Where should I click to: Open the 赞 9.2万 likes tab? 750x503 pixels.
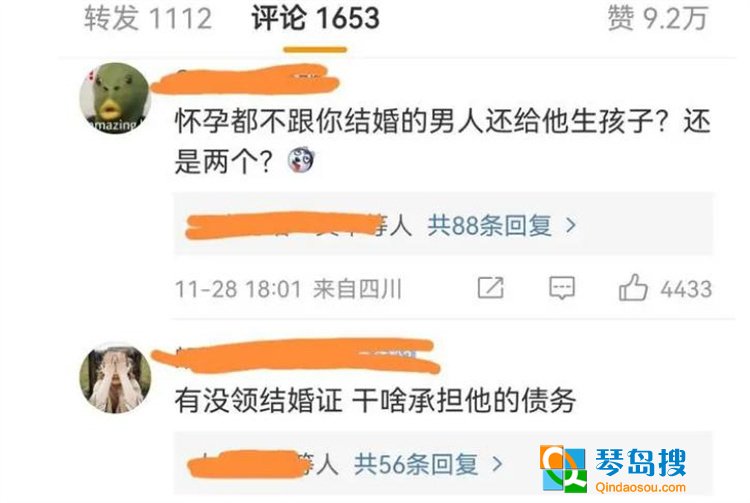658,18
